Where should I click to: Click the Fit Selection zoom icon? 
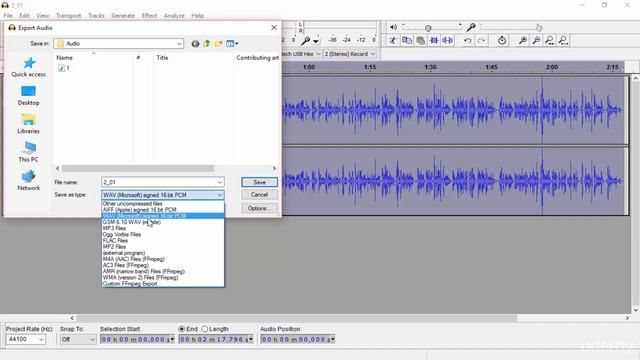click(x=550, y=40)
